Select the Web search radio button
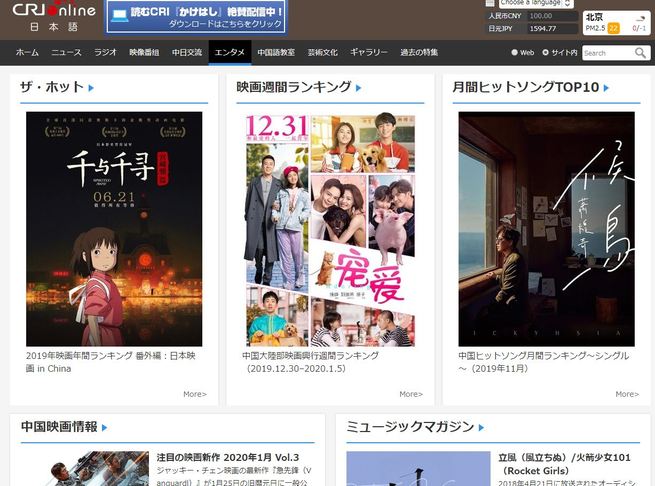655x486 pixels. click(x=515, y=53)
